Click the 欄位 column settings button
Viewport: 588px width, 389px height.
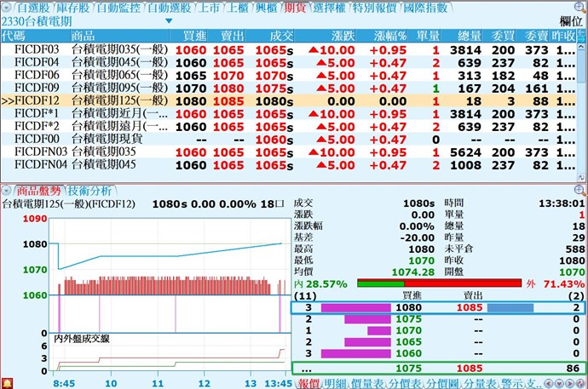click(x=571, y=21)
